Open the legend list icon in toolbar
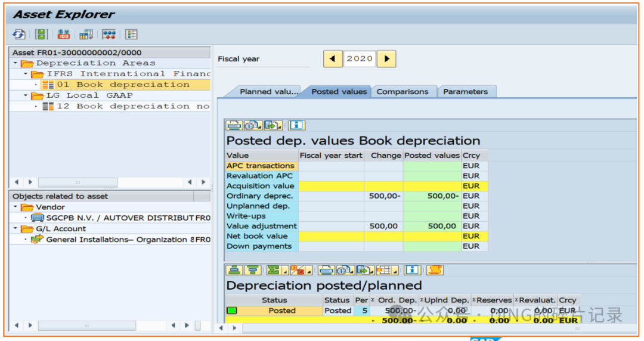The width and height of the screenshot is (644, 341). [131, 34]
